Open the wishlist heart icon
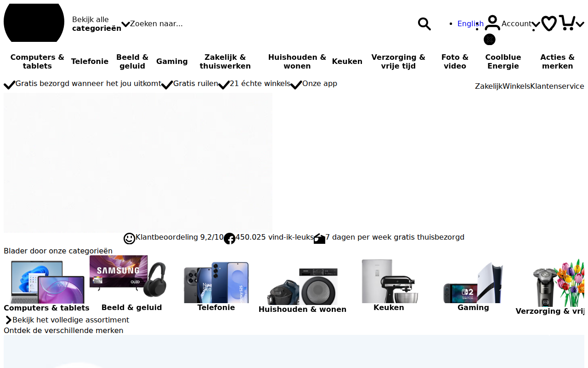Image resolution: width=588 pixels, height=368 pixels. [549, 23]
